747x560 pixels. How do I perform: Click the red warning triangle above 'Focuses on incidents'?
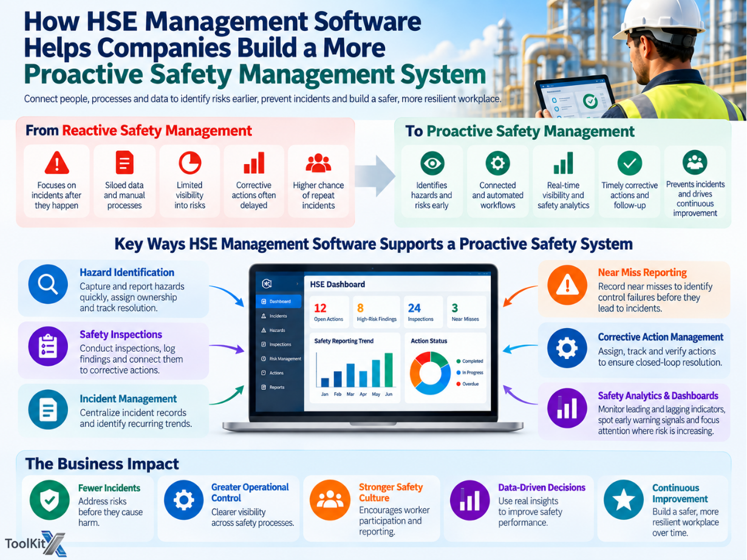point(57,162)
